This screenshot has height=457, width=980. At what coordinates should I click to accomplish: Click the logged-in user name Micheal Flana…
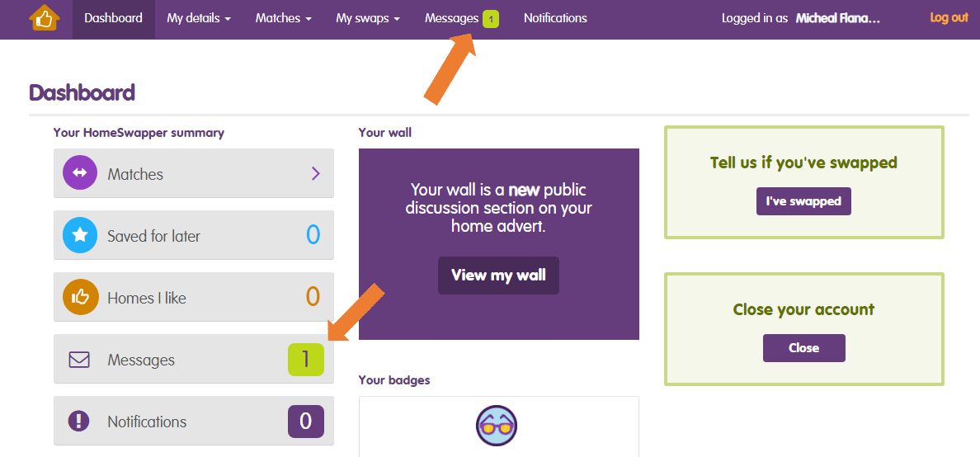838,18
